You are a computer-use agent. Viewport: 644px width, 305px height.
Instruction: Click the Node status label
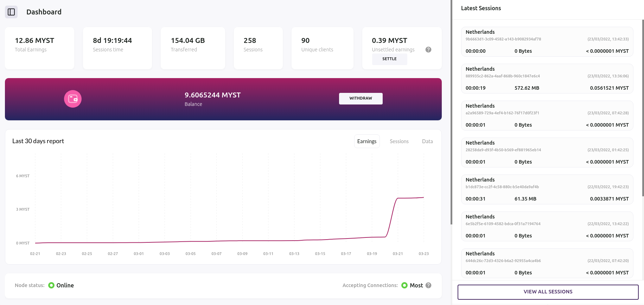30,285
